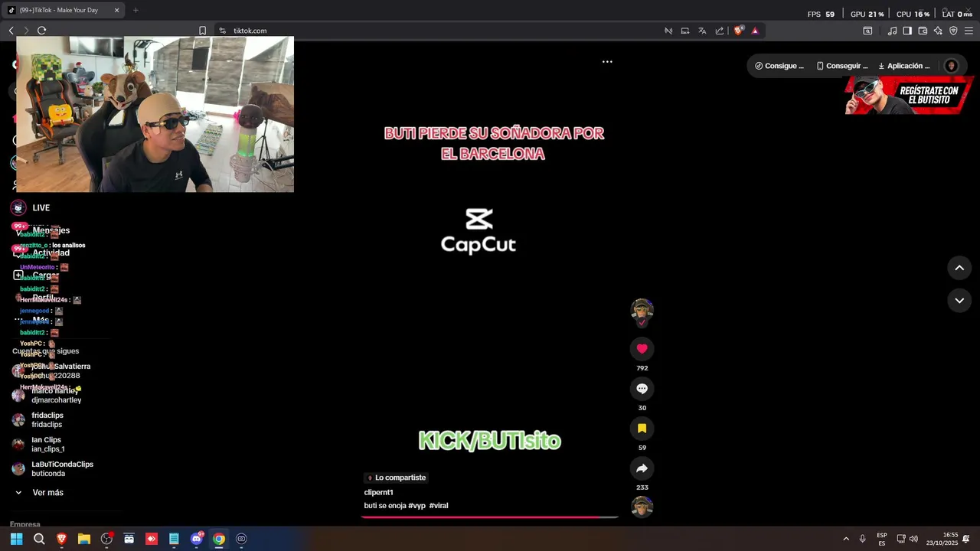
Task: Toggle the browser sidebar panel icon
Action: [x=907, y=31]
